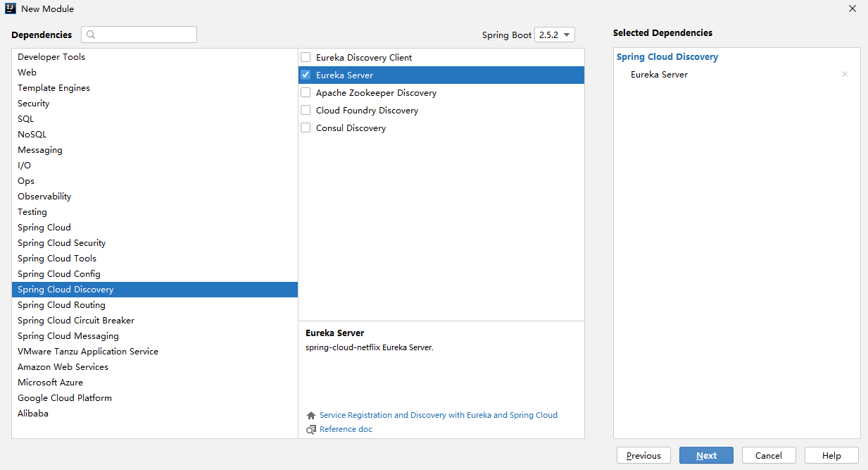The width and height of the screenshot is (868, 470).
Task: Enable Eureka Discovery Client checkbox
Action: click(306, 57)
